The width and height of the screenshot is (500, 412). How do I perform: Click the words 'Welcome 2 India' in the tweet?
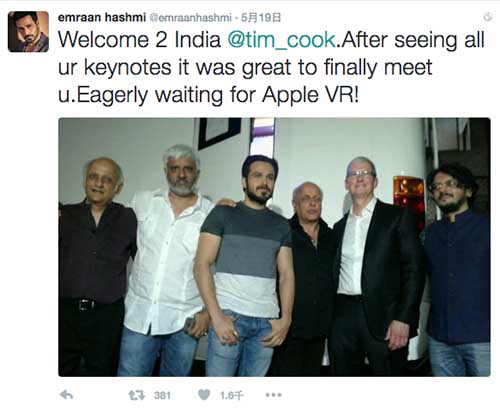(x=139, y=40)
